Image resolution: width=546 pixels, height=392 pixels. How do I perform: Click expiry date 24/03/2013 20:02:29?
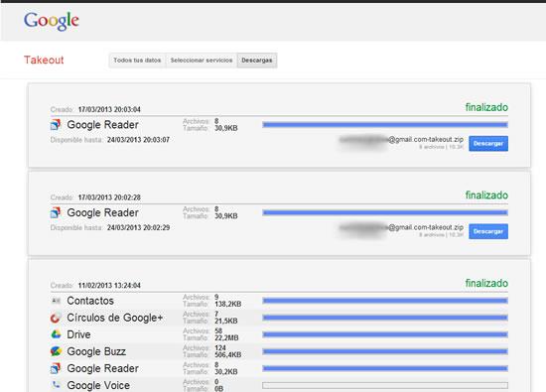tap(138, 227)
